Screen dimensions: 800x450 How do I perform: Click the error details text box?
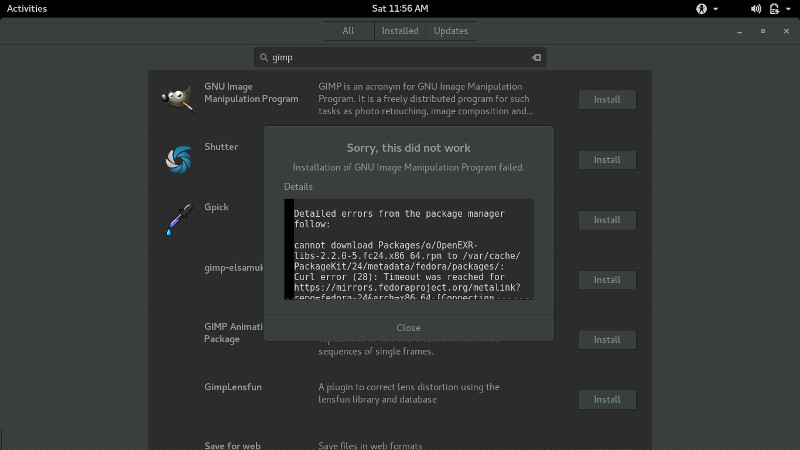click(x=409, y=249)
